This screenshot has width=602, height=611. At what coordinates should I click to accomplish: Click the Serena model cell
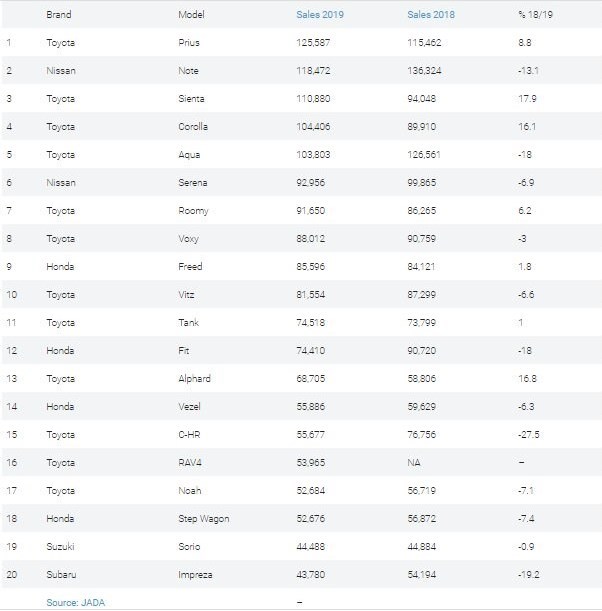192,183
